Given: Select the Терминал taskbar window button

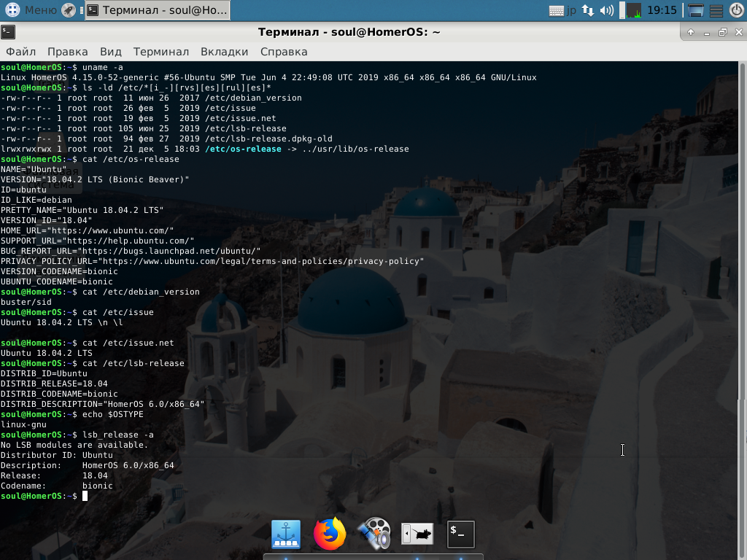Looking at the screenshot, I should pos(158,10).
